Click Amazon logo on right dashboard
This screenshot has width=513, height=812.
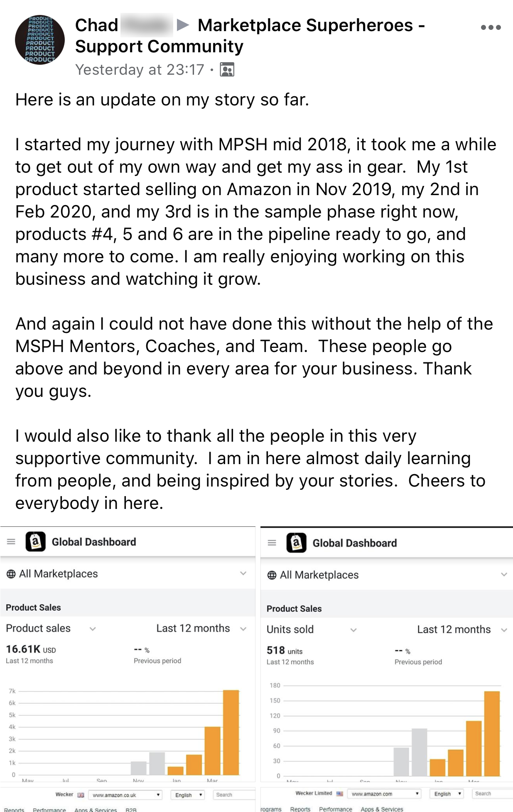(x=296, y=543)
